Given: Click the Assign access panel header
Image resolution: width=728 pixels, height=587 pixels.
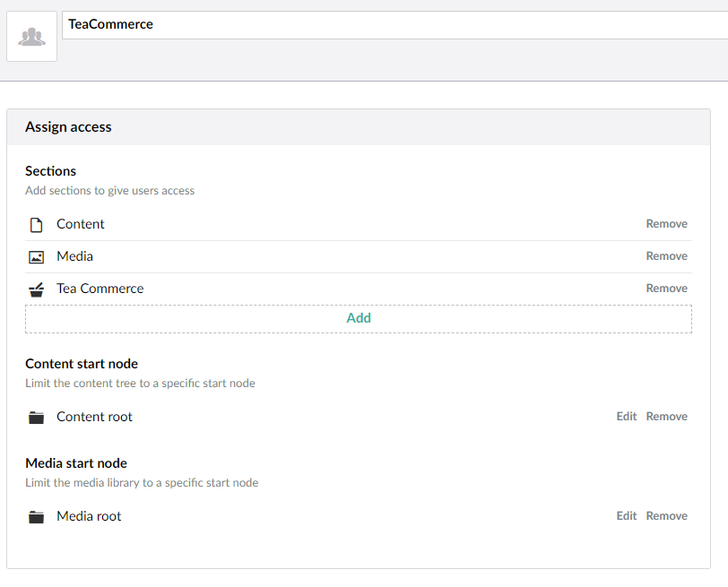Looking at the screenshot, I should click(x=359, y=127).
